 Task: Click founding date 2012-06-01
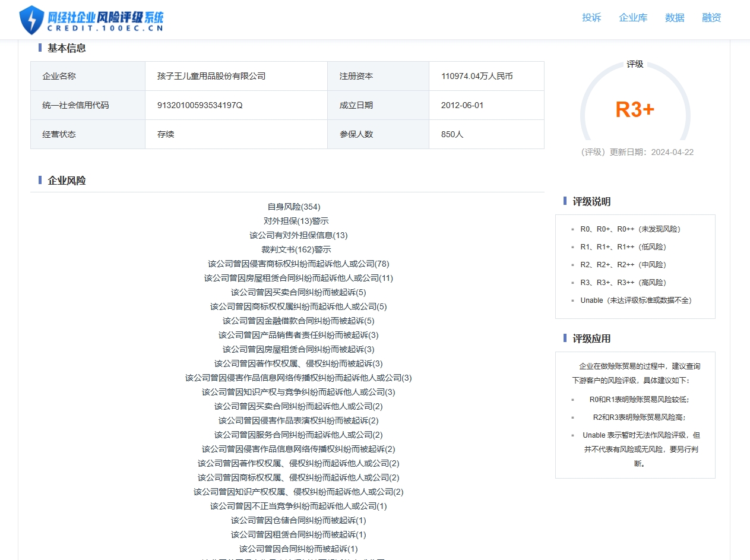[x=463, y=105]
